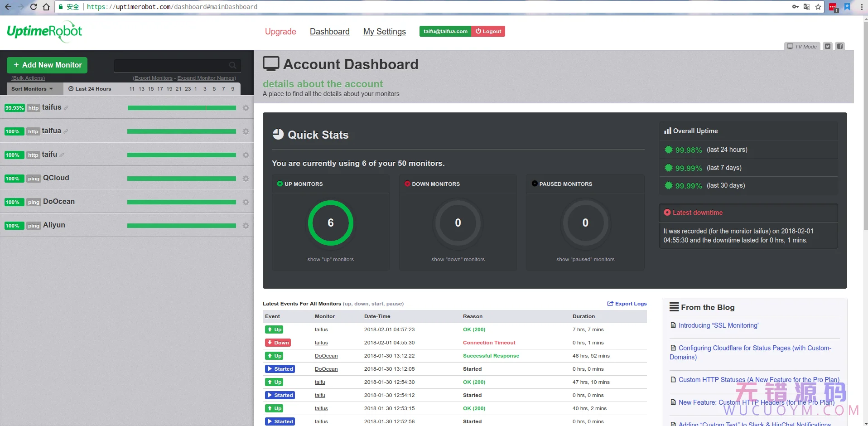Open the Sort Monitors dropdown
868x426 pixels.
[x=32, y=89]
